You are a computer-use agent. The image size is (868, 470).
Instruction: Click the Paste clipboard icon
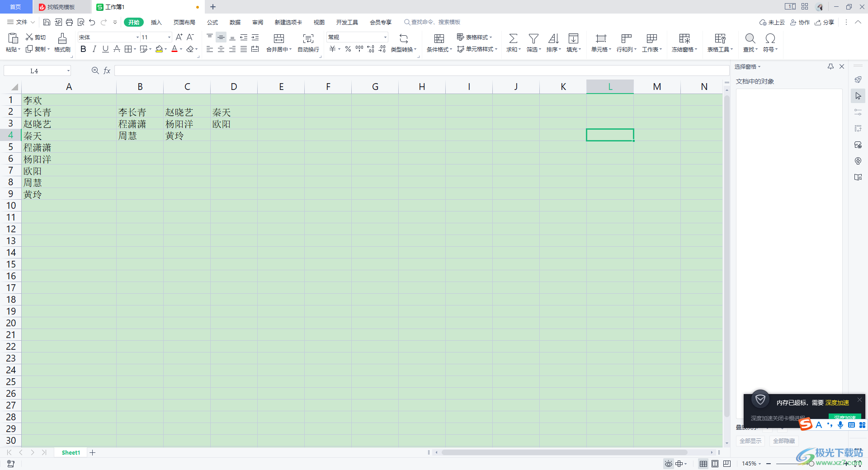(13, 38)
